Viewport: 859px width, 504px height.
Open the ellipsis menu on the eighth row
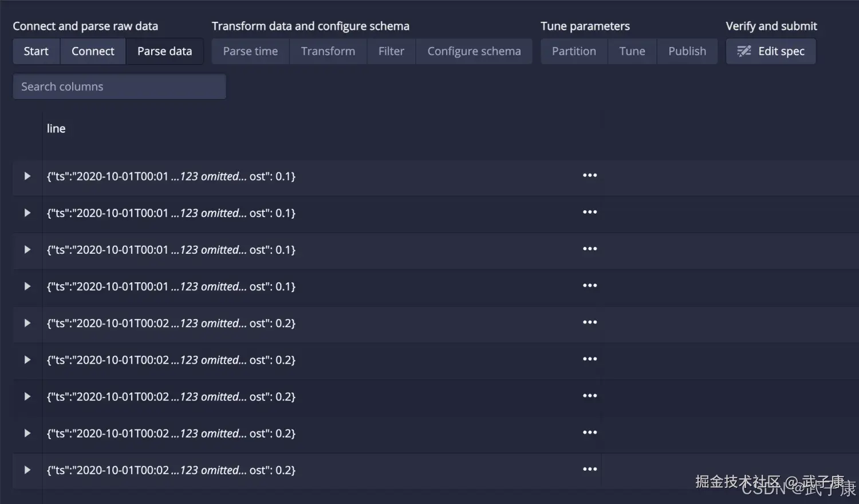[x=590, y=432]
